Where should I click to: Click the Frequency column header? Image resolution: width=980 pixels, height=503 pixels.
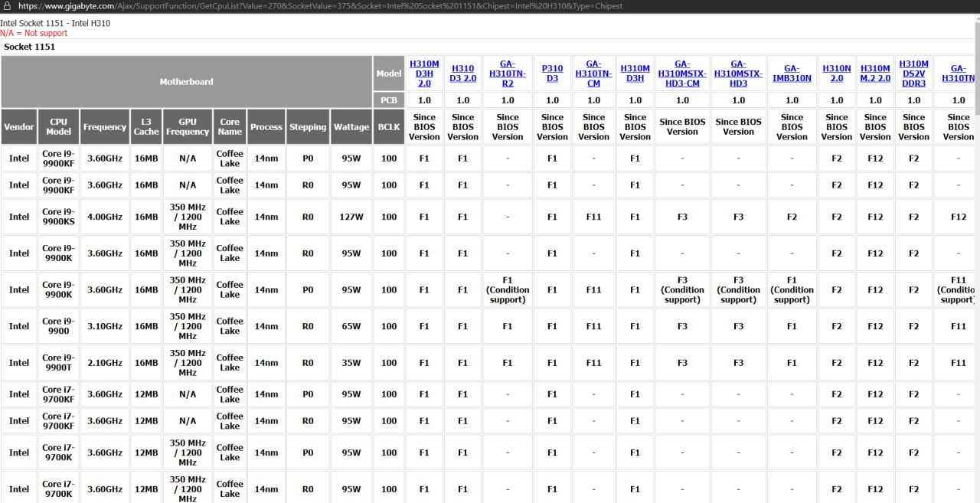105,127
